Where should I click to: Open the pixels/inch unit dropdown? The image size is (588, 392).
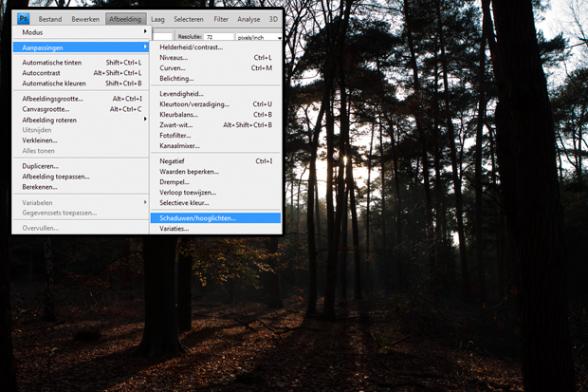pos(259,37)
